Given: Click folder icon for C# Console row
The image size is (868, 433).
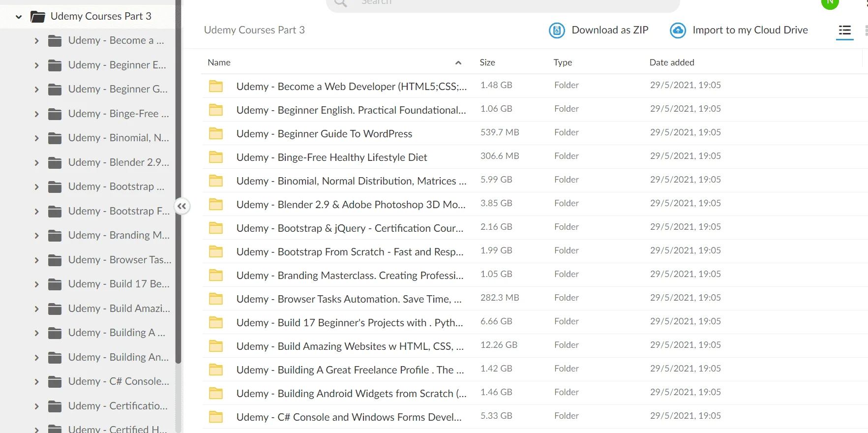Looking at the screenshot, I should pyautogui.click(x=216, y=417).
